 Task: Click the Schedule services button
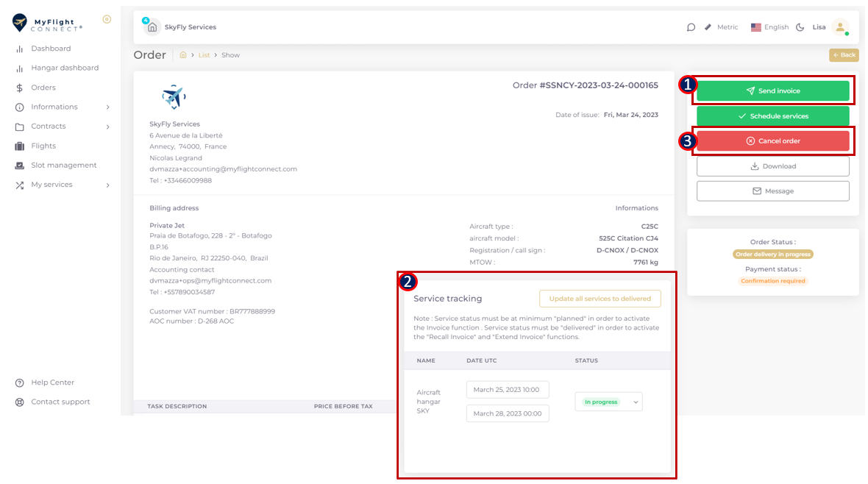[x=773, y=116]
